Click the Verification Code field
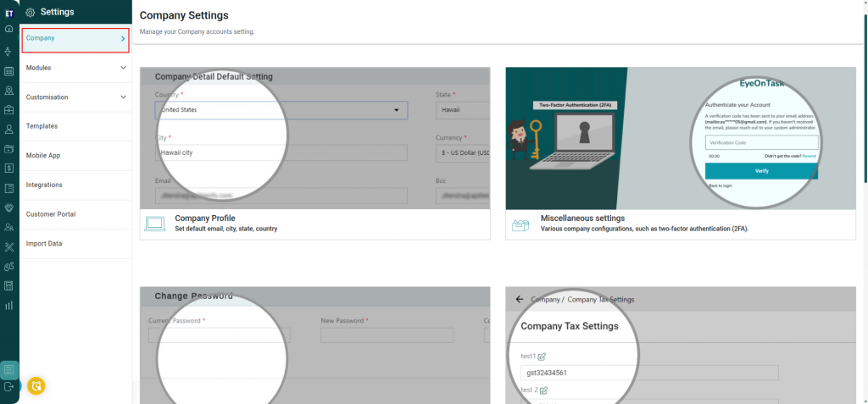The height and width of the screenshot is (404, 868). tap(761, 143)
